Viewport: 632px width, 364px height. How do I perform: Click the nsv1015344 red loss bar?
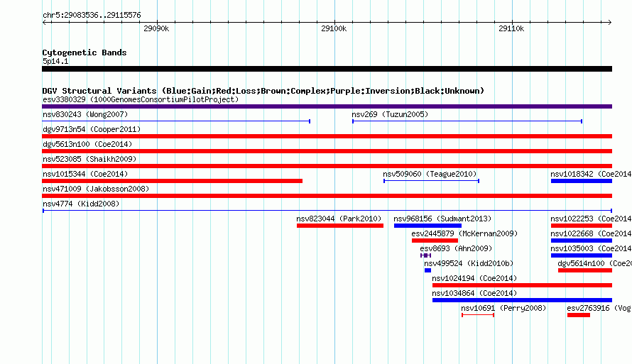click(x=172, y=181)
